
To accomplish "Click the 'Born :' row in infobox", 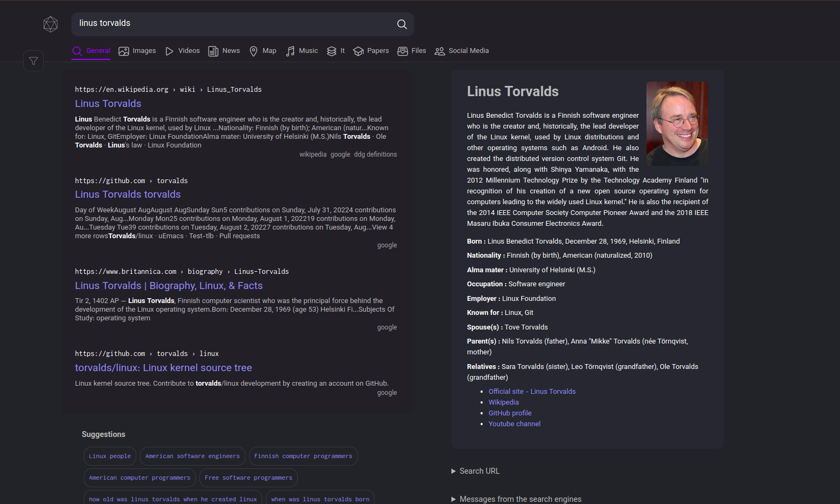I will (574, 241).
